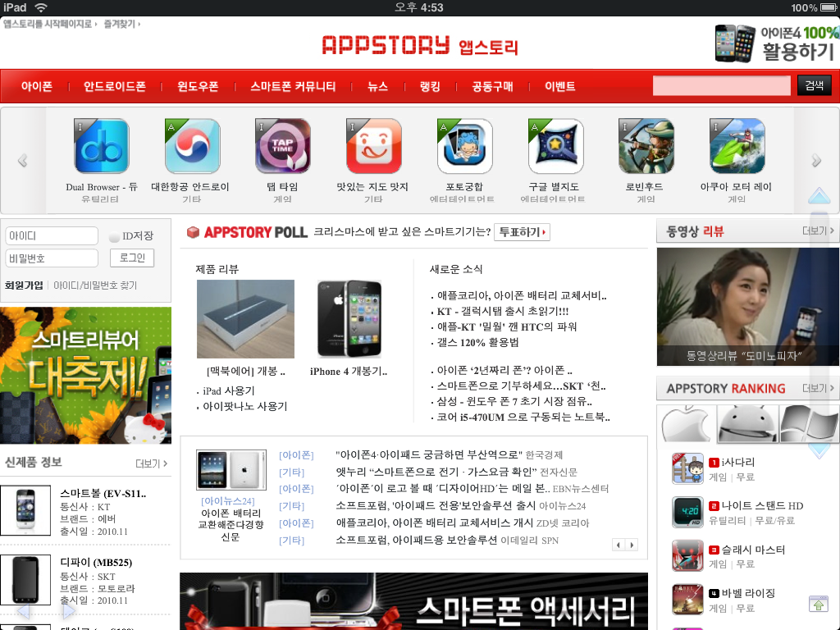Open the 슬래시 마스터 app icon
The width and height of the screenshot is (840, 630).
pyautogui.click(x=688, y=556)
